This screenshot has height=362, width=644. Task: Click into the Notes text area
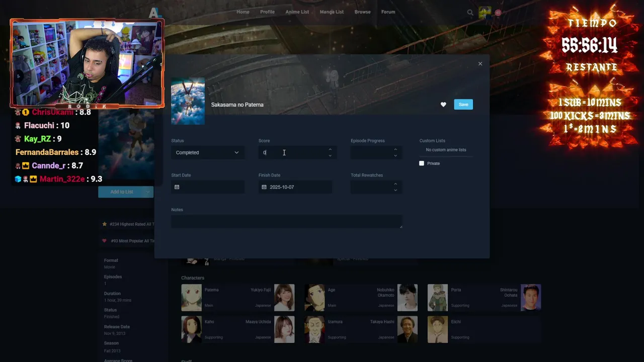(x=287, y=222)
